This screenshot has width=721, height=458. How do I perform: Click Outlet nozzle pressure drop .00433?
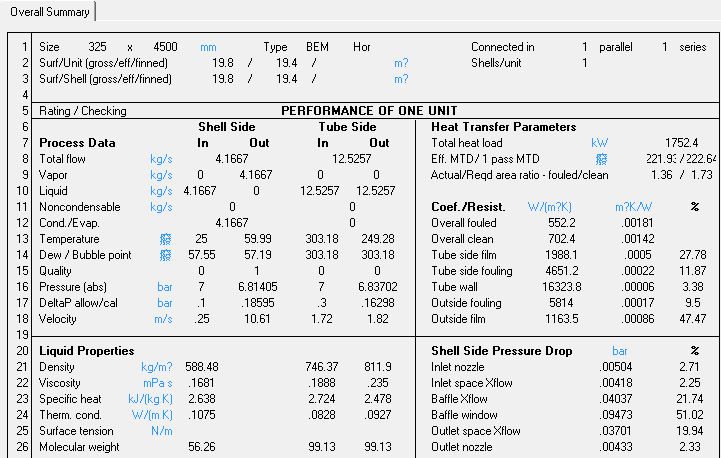[x=616, y=447]
